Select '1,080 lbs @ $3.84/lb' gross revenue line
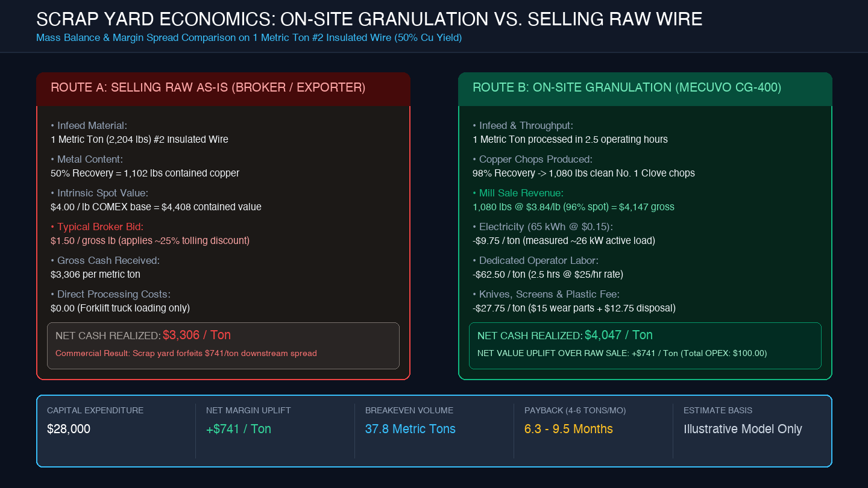 pyautogui.click(x=573, y=207)
